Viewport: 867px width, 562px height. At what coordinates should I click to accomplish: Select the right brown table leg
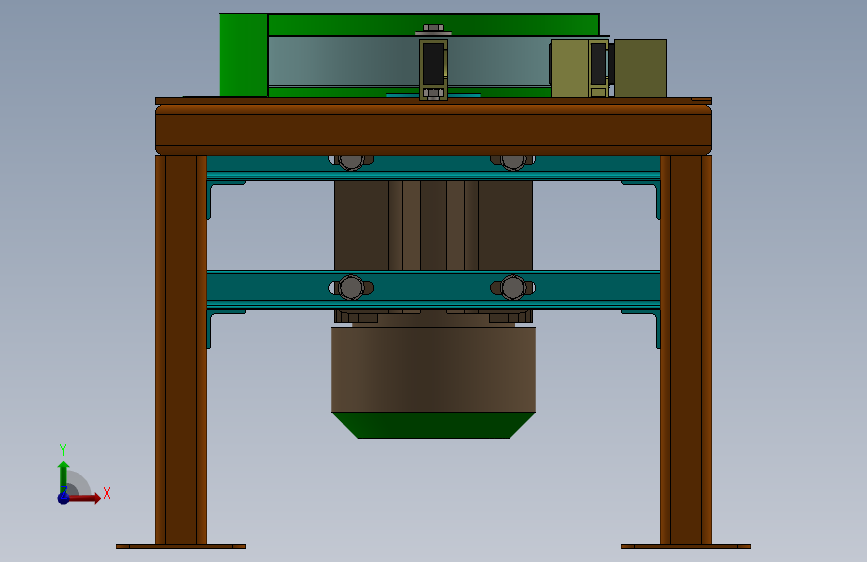click(686, 350)
